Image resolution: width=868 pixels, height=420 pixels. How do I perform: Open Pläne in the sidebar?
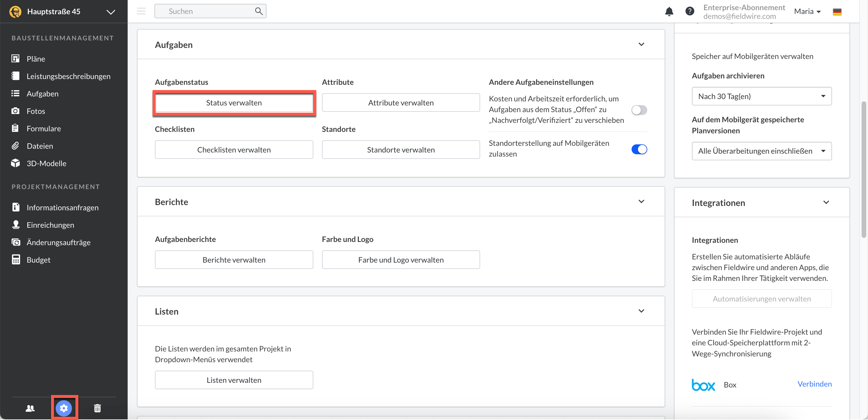(36, 59)
